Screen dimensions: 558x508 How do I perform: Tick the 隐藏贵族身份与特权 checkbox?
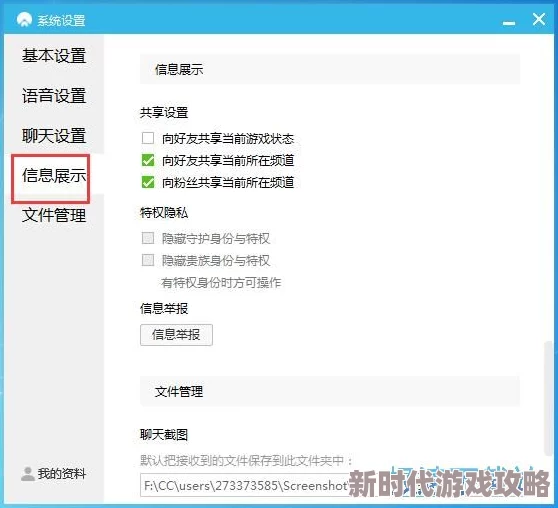pos(148,260)
